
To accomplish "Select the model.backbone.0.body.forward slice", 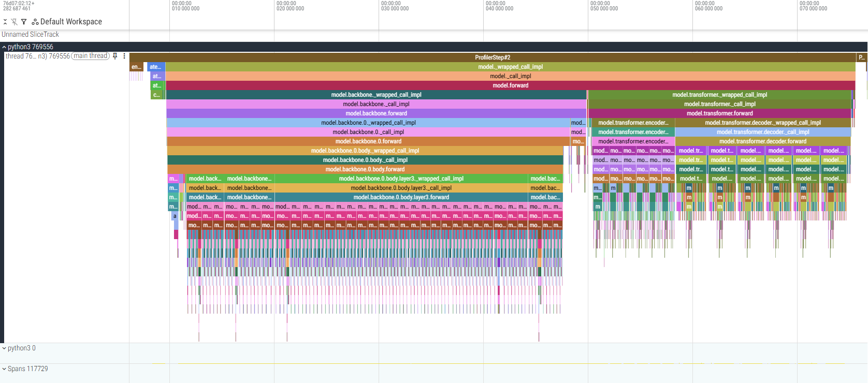I will (x=365, y=169).
